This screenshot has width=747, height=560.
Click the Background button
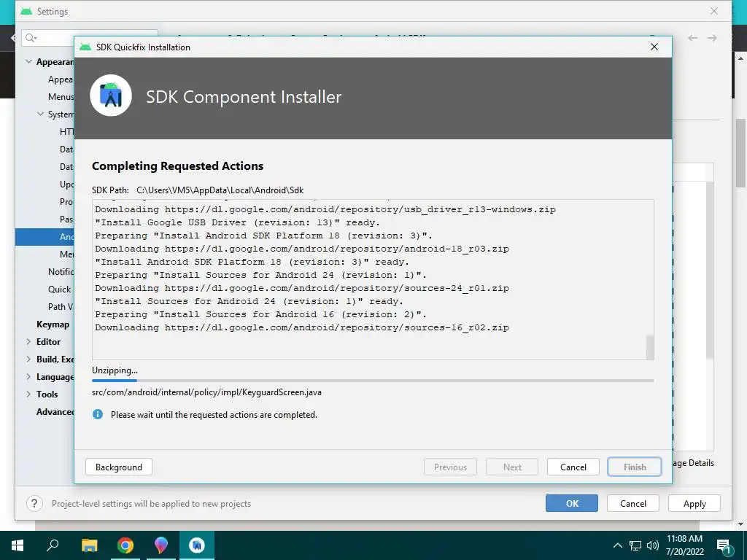[x=119, y=467]
